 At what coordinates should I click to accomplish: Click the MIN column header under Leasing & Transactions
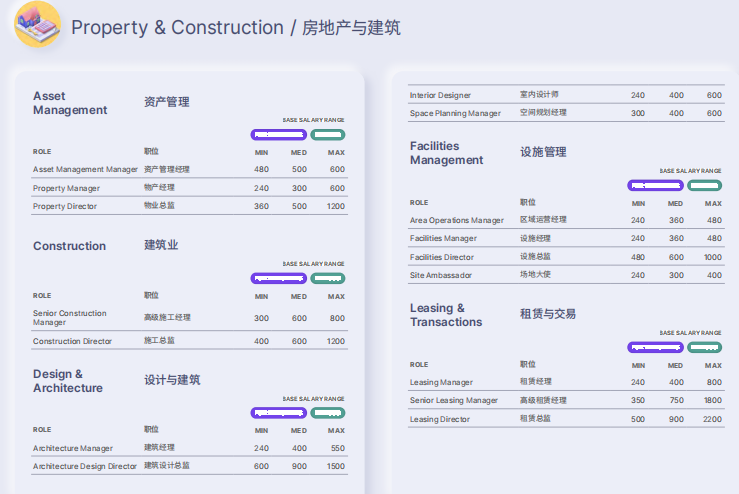pyautogui.click(x=638, y=366)
